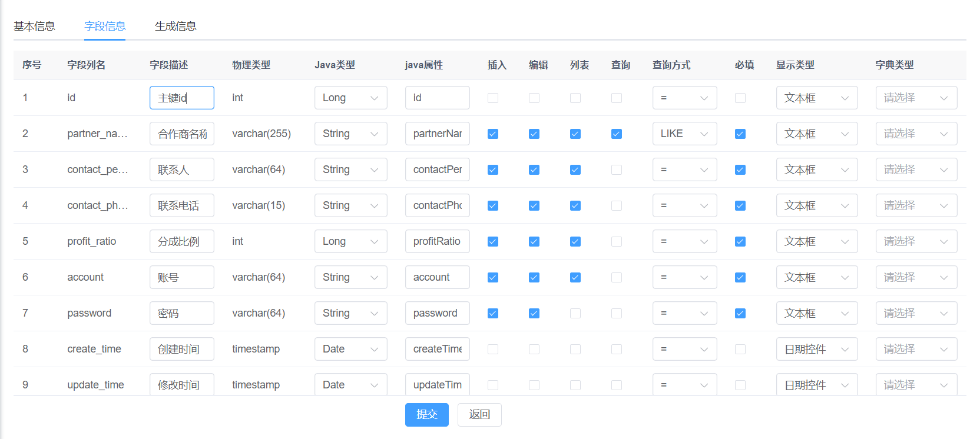Open Java类型 Date dropdown for update_time
Viewport: 980px width, 439px height.
click(351, 385)
